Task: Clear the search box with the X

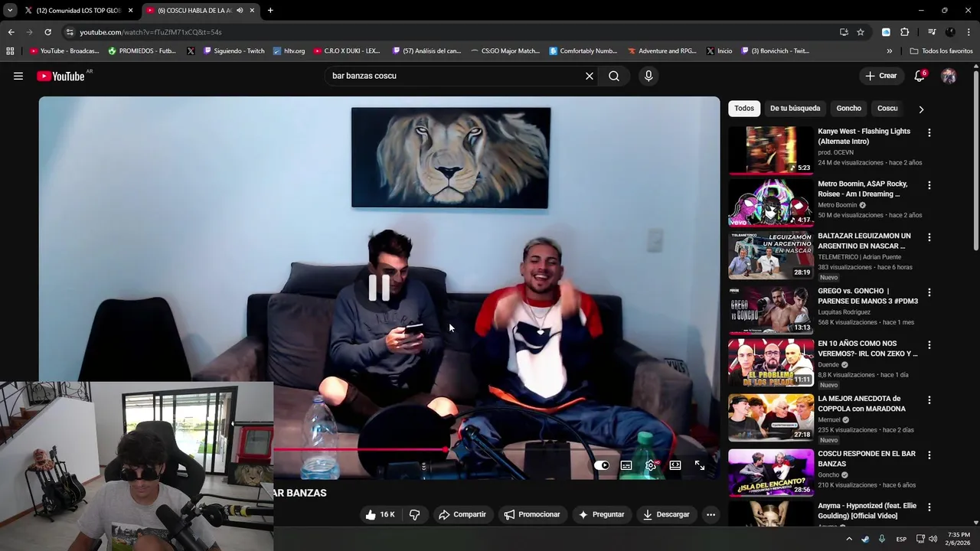Action: point(590,76)
